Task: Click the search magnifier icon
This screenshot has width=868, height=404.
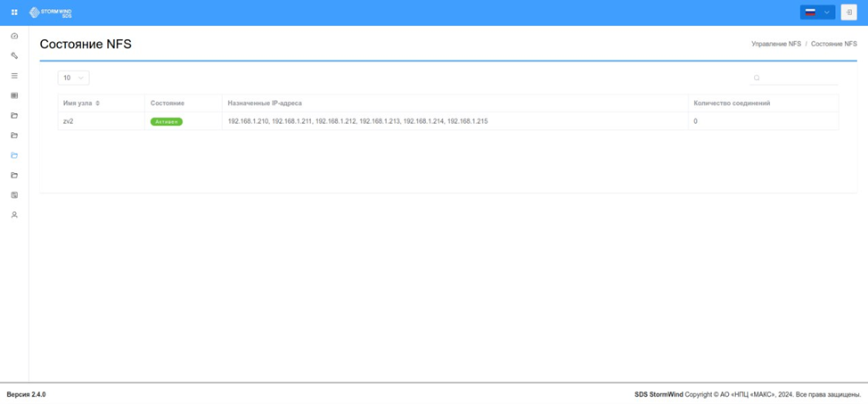Action: click(757, 78)
